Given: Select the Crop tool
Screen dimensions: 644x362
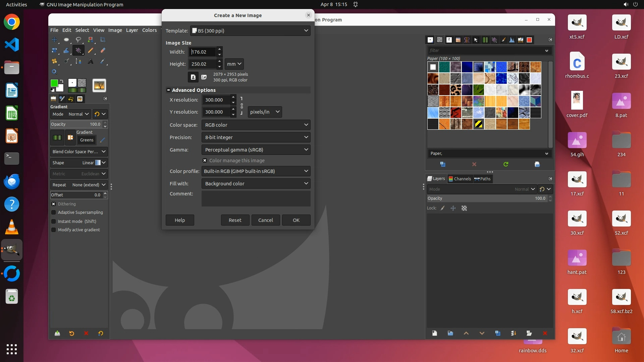Looking at the screenshot, I should click(103, 40).
